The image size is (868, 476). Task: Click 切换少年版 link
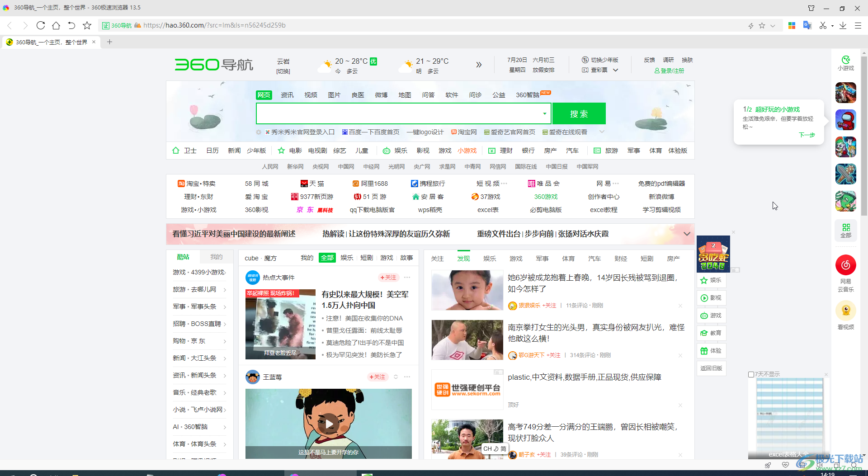[x=600, y=60]
